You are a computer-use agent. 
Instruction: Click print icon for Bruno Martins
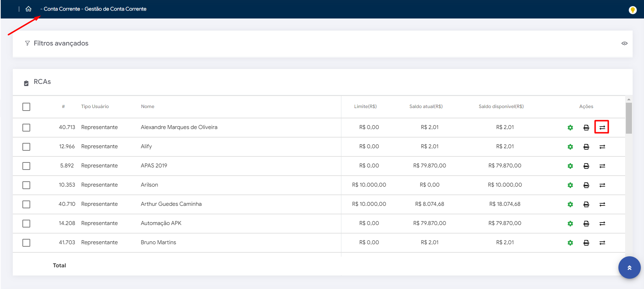pos(586,243)
